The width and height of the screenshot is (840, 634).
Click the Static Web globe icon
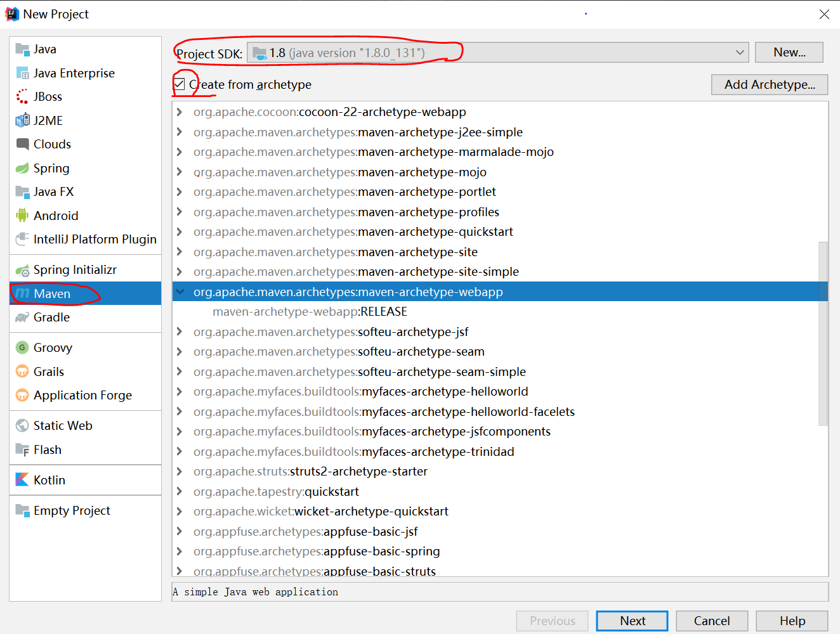(22, 425)
